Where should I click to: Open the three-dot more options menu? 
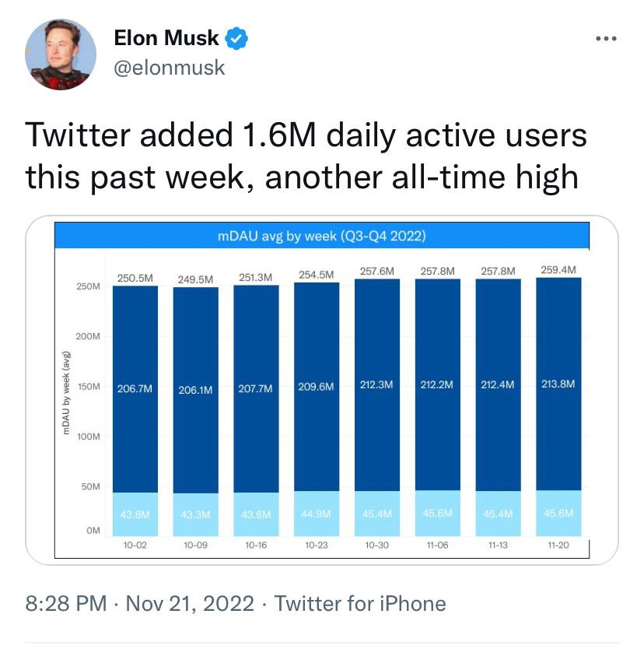606,38
